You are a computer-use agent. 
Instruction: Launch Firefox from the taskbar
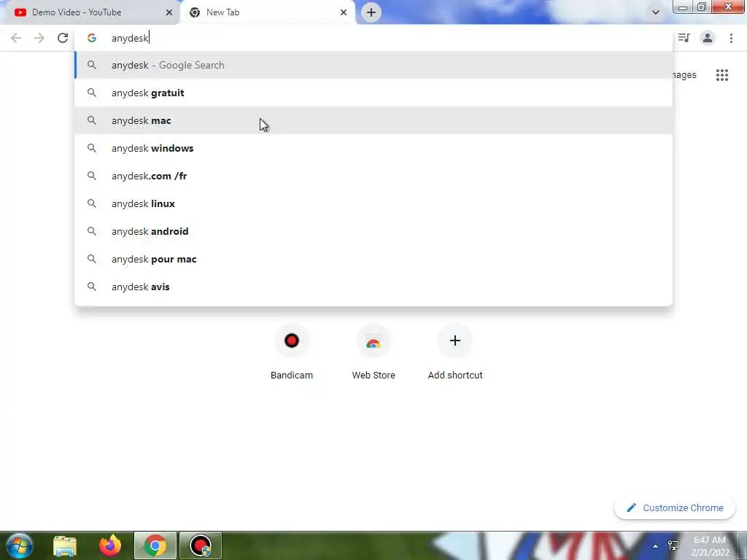pos(110,545)
